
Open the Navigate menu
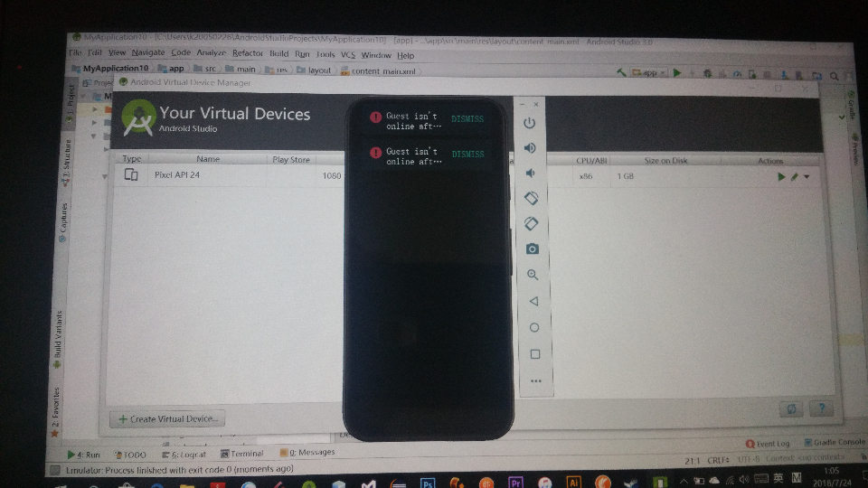point(147,52)
